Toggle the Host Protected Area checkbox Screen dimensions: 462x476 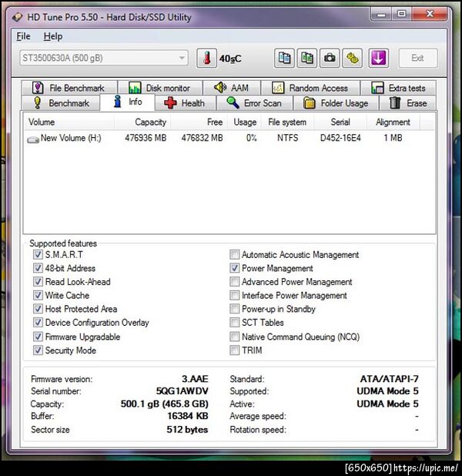(x=38, y=309)
